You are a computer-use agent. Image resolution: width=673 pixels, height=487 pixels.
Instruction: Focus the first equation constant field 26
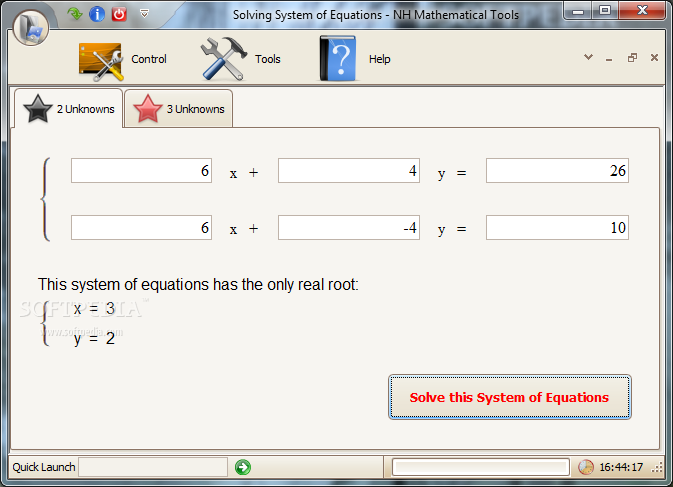[x=557, y=171]
